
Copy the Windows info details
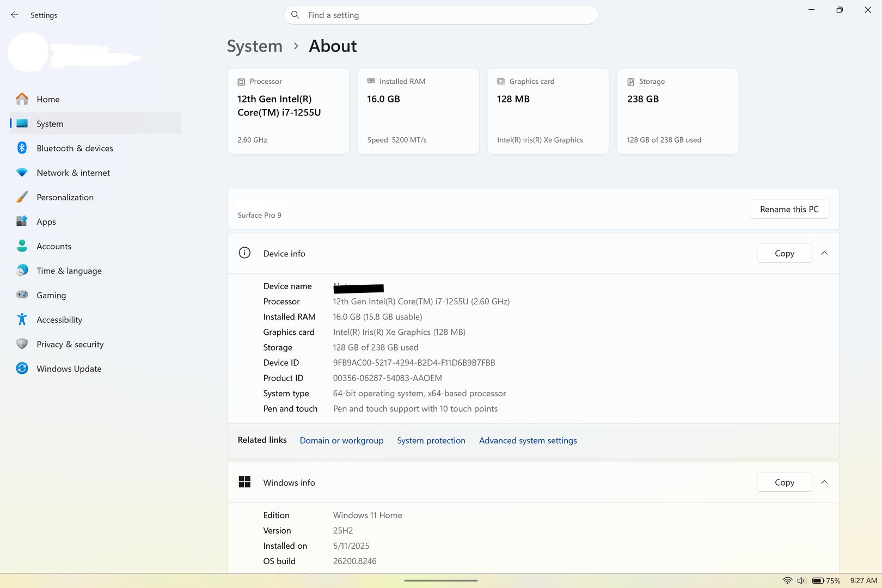click(785, 482)
